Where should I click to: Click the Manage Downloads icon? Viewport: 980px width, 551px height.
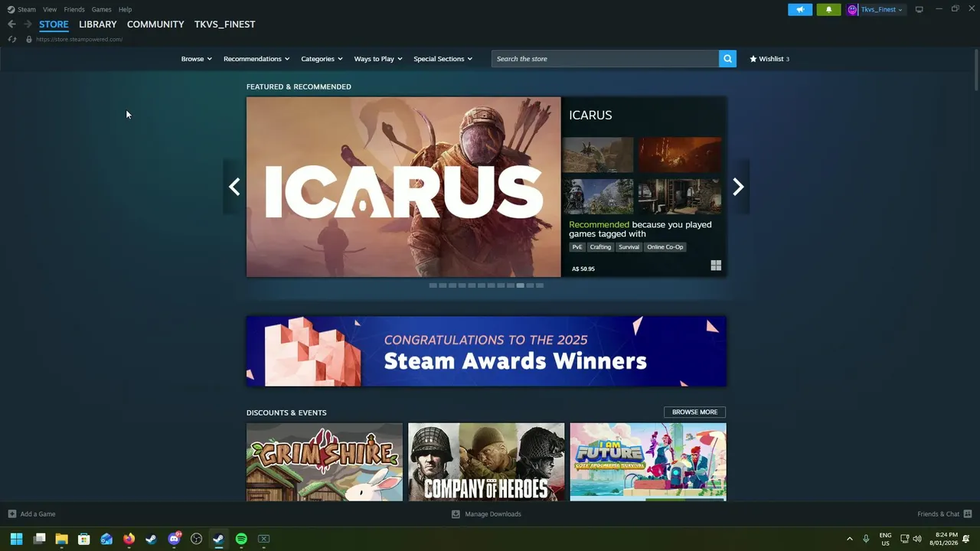click(x=456, y=514)
